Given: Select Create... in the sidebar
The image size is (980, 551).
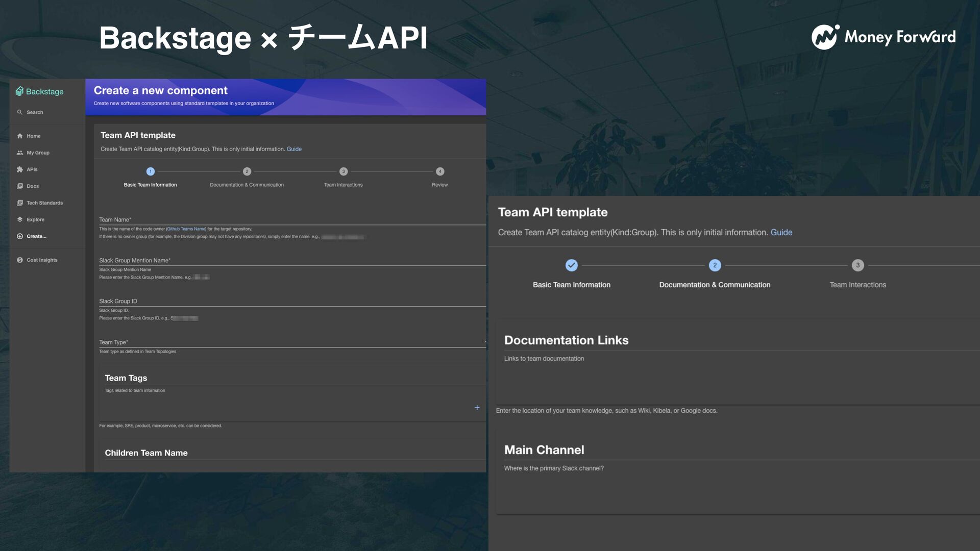Looking at the screenshot, I should 37,236.
